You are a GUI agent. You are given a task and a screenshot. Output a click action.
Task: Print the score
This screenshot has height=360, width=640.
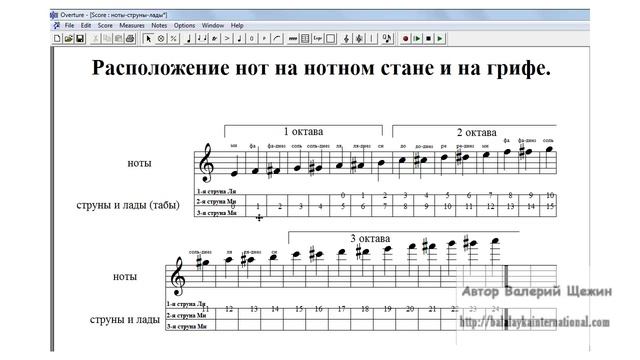[130, 39]
